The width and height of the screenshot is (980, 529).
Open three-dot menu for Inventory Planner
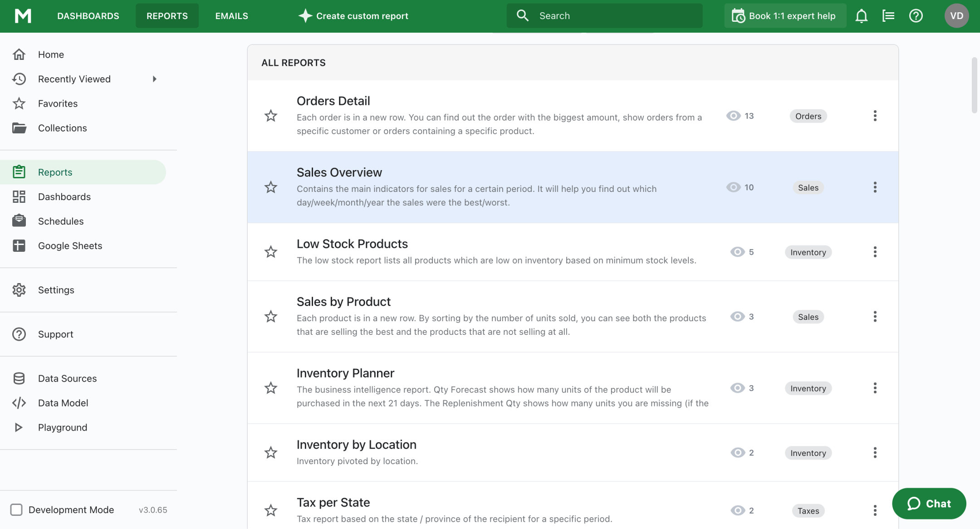click(875, 388)
